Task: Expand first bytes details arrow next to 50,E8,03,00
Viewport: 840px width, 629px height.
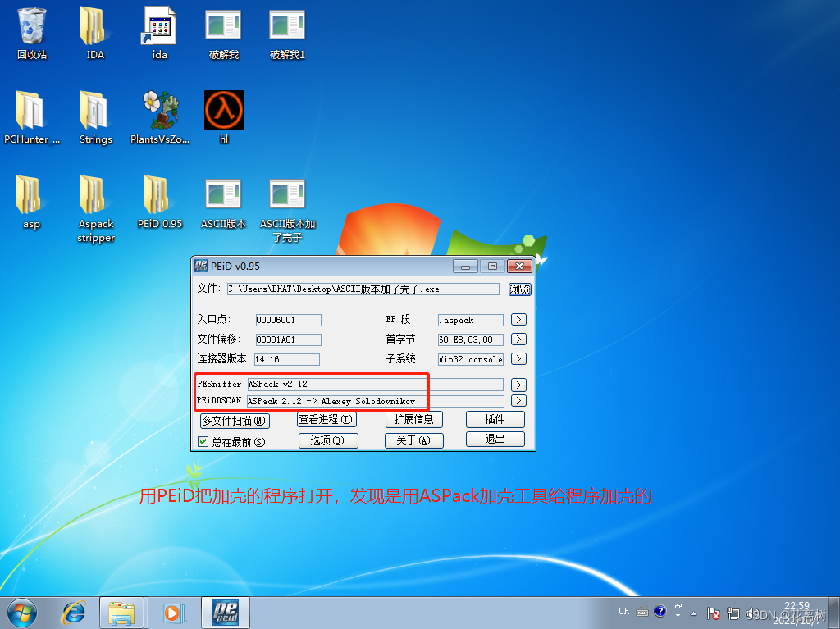Action: tap(518, 340)
